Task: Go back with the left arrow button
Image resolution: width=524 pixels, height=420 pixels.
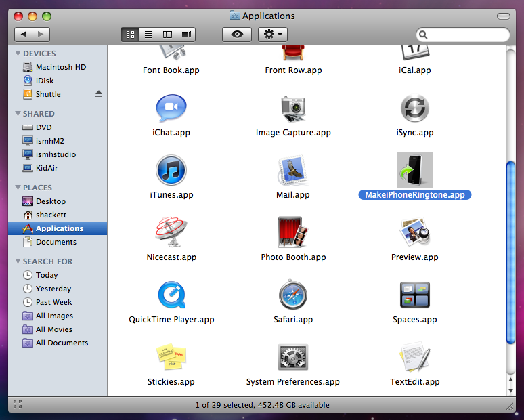Action: [24, 35]
